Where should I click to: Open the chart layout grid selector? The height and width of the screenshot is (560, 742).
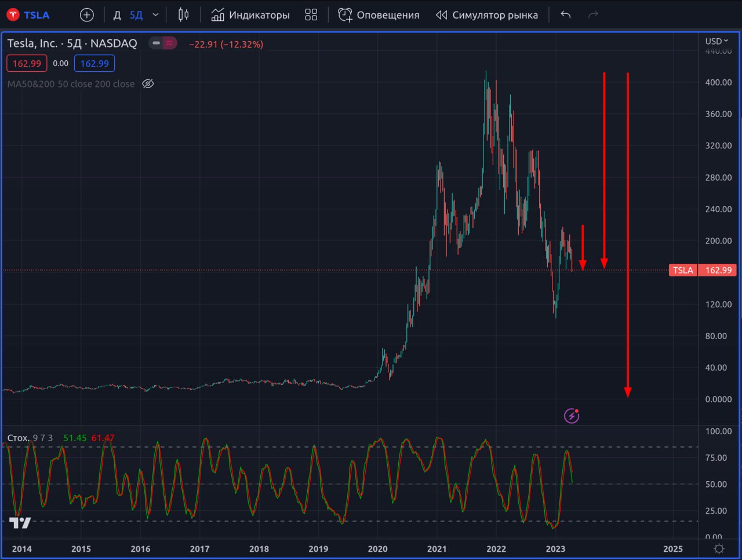point(311,14)
